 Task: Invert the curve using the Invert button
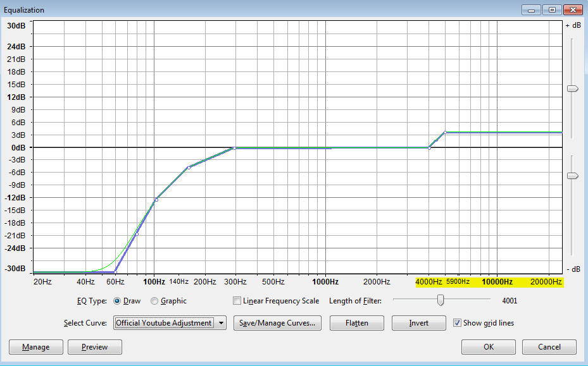tap(419, 323)
